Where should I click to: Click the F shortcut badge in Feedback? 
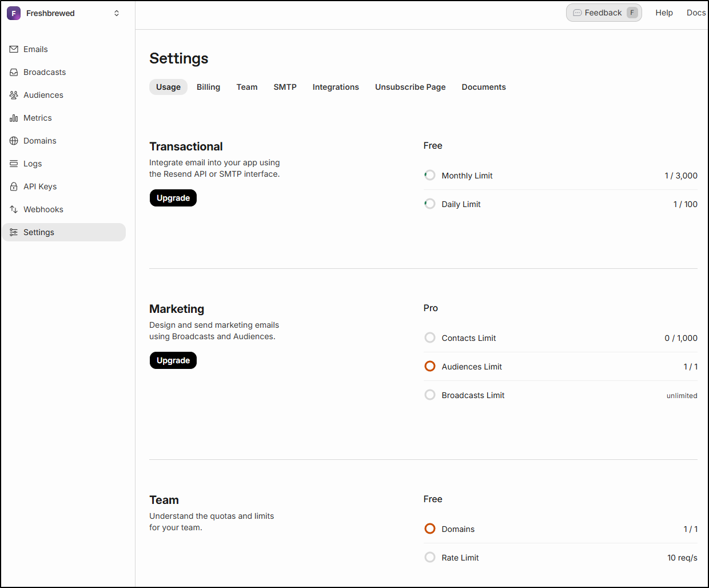632,13
